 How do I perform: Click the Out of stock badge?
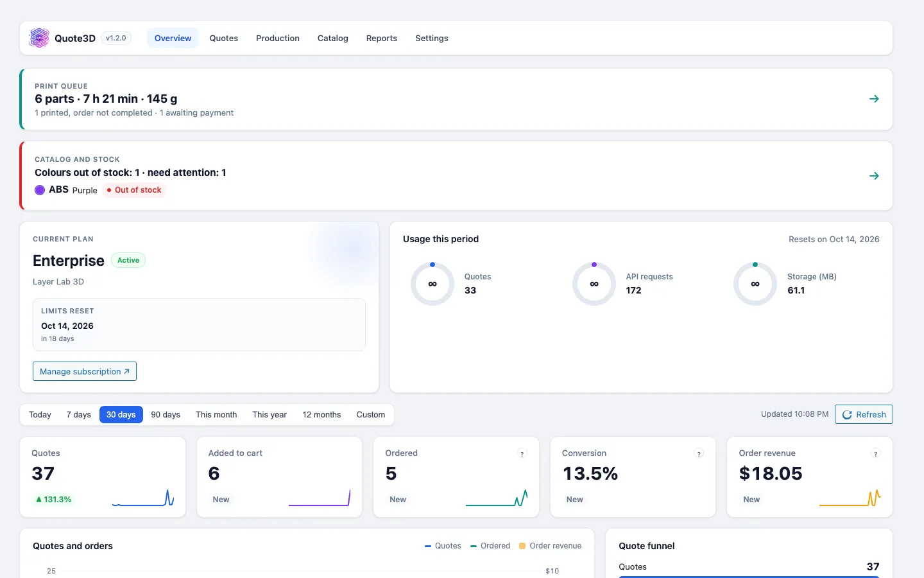(x=134, y=190)
